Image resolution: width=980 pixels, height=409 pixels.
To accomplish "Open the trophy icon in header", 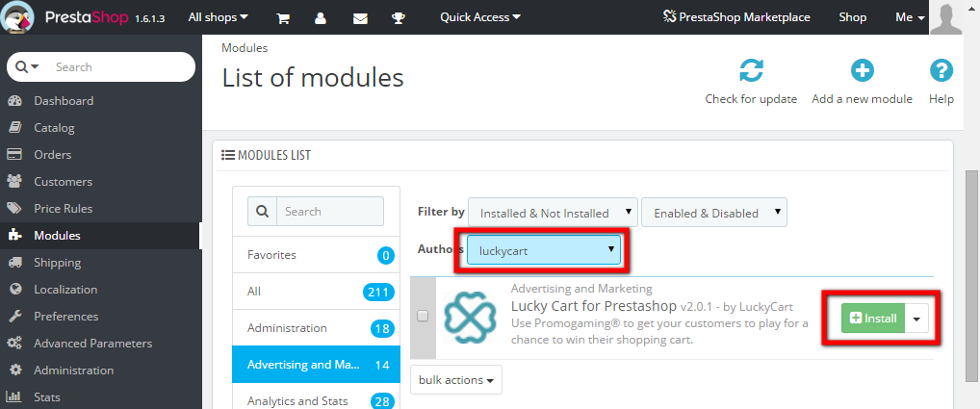I will pos(399,17).
